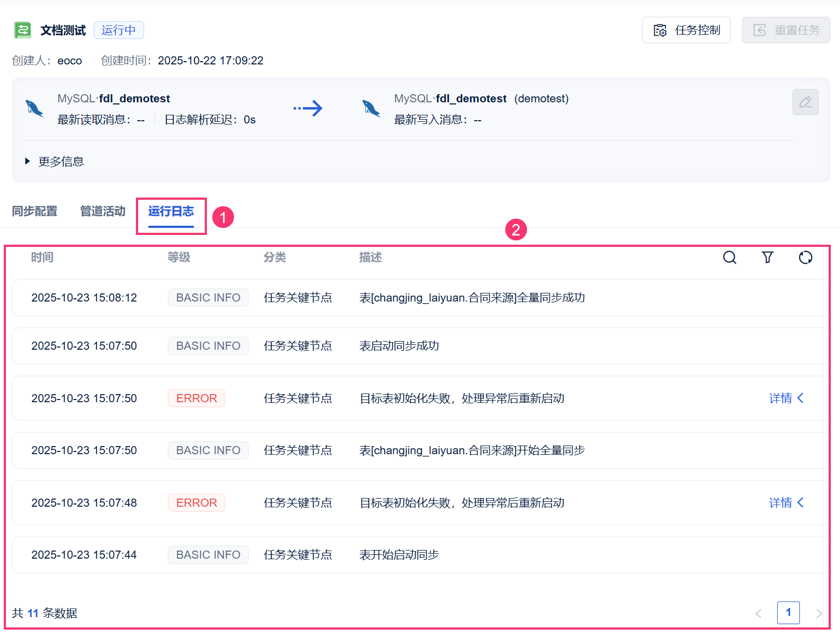This screenshot has height=635, width=840.
Task: Click the 等级 column header
Action: tap(179, 257)
